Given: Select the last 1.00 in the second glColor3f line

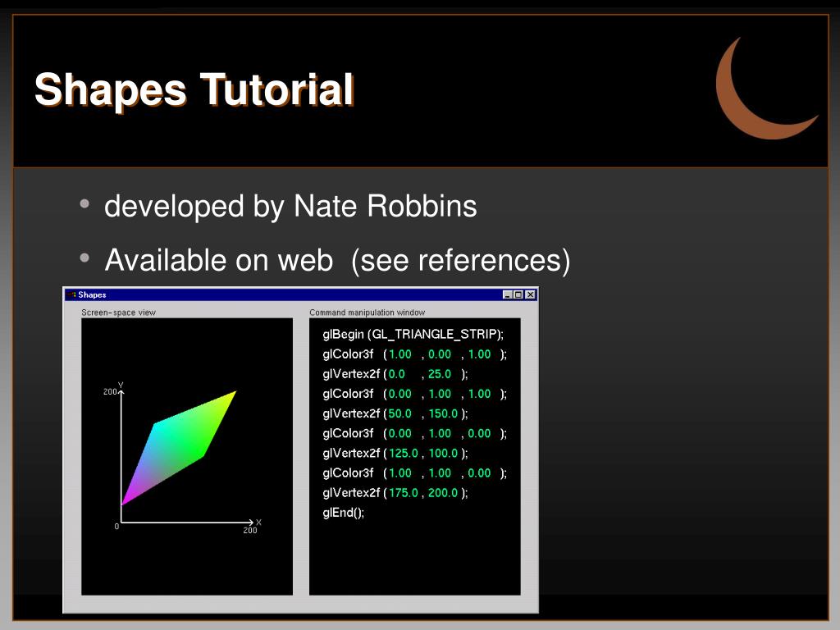Looking at the screenshot, I should pos(479,394).
